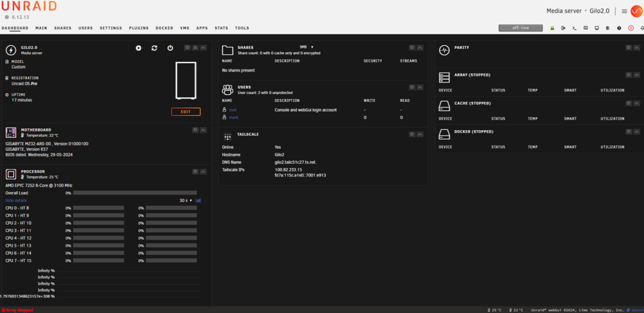Viewport: 644px width, 313px height.
Task: Open the Tools tab
Action: pos(242,28)
